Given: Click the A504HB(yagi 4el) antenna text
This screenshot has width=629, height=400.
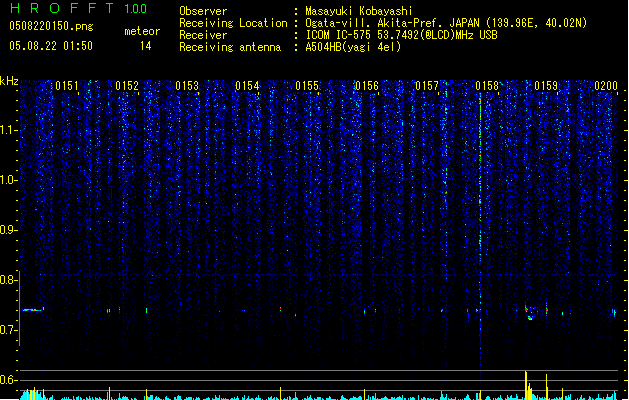Looking at the screenshot, I should 353,47.
